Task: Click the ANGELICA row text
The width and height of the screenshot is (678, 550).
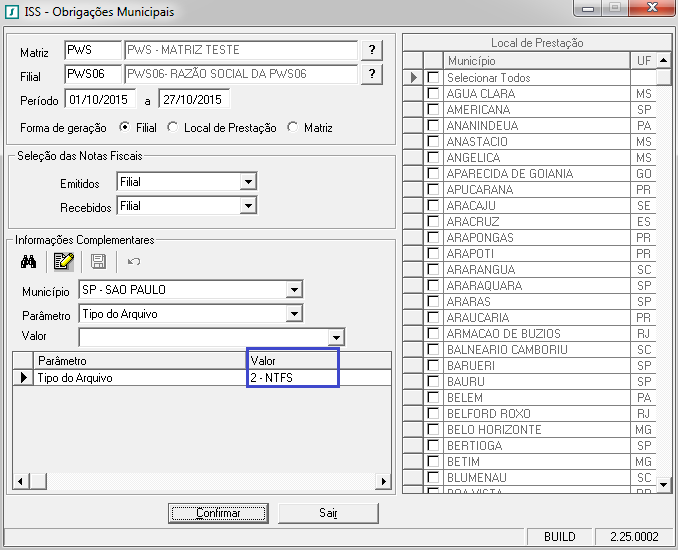Action: pyautogui.click(x=473, y=157)
